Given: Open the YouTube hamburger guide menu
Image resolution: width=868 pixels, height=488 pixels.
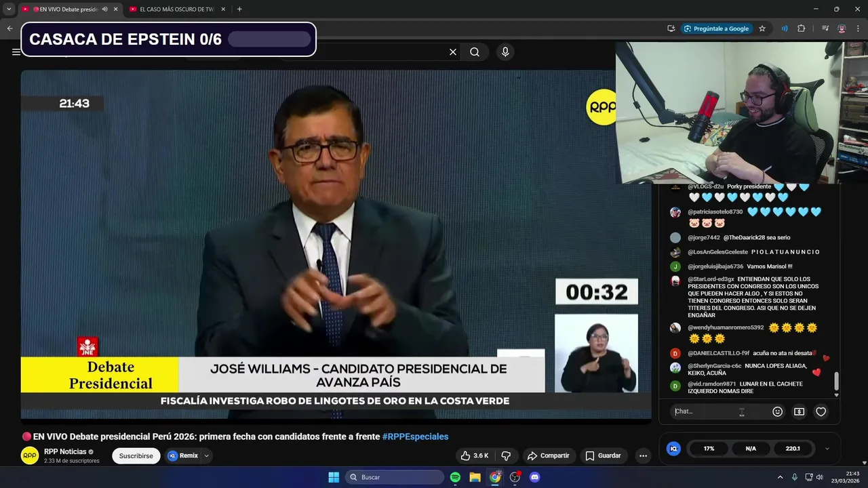Looking at the screenshot, I should pos(16,52).
